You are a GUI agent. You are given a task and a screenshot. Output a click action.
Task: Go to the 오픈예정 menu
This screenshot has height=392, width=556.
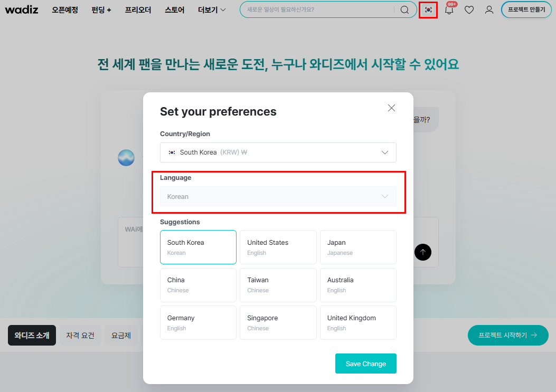65,9
